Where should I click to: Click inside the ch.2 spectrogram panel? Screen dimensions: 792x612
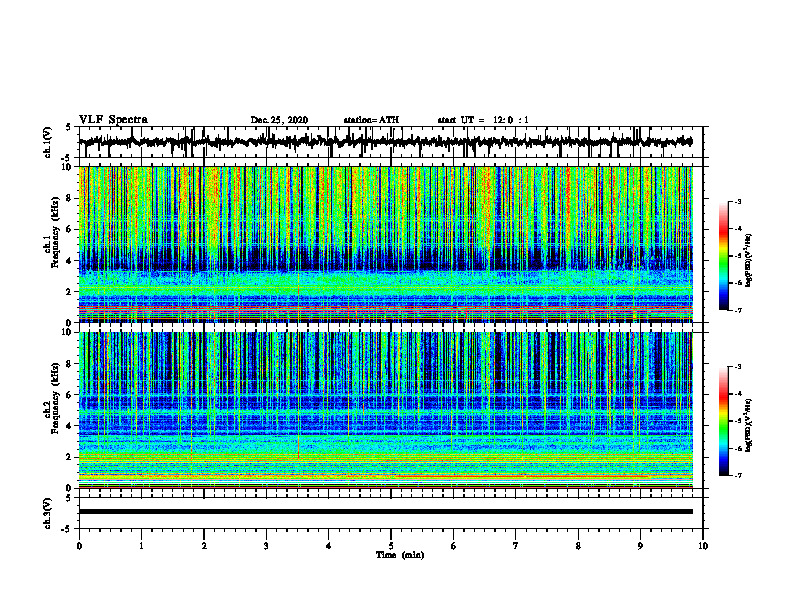pyautogui.click(x=386, y=410)
